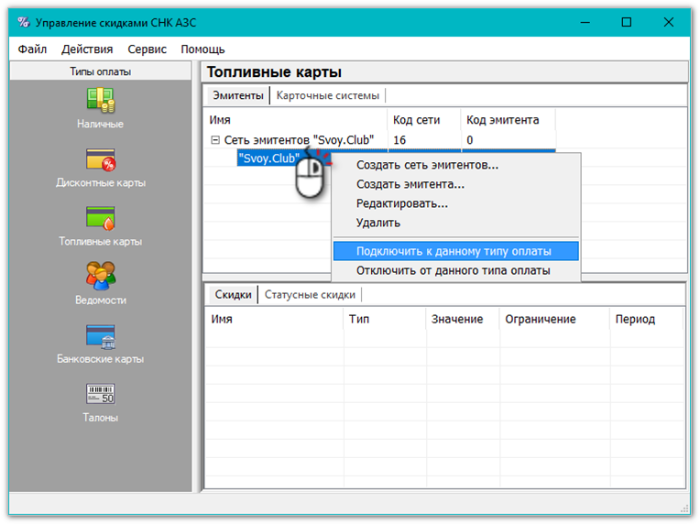Select the Банковские карты icon
This screenshot has width=700, height=524.
[x=100, y=336]
